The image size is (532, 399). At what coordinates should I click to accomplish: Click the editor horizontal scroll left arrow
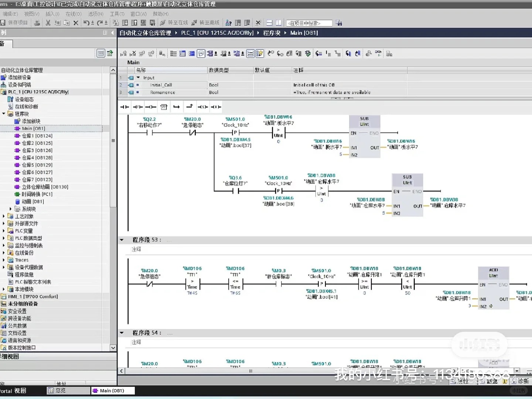tap(122, 371)
